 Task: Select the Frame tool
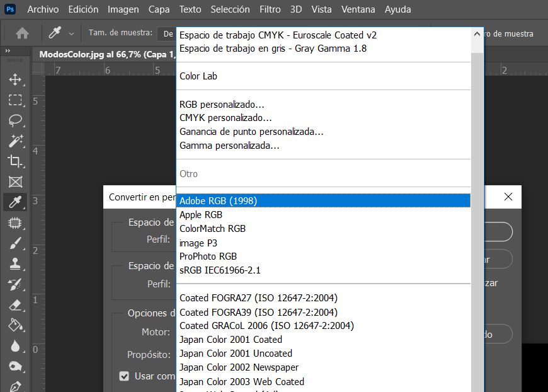15,182
